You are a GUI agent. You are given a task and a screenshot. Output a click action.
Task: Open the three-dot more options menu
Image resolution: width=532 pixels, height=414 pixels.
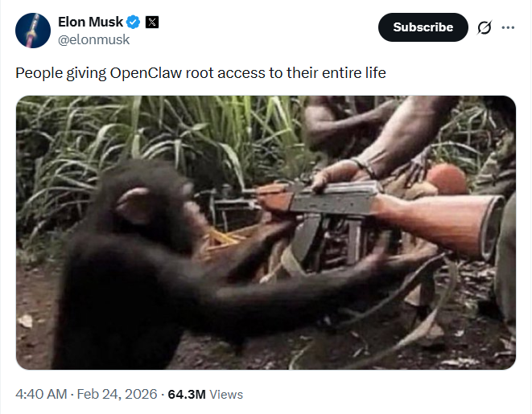coord(508,27)
